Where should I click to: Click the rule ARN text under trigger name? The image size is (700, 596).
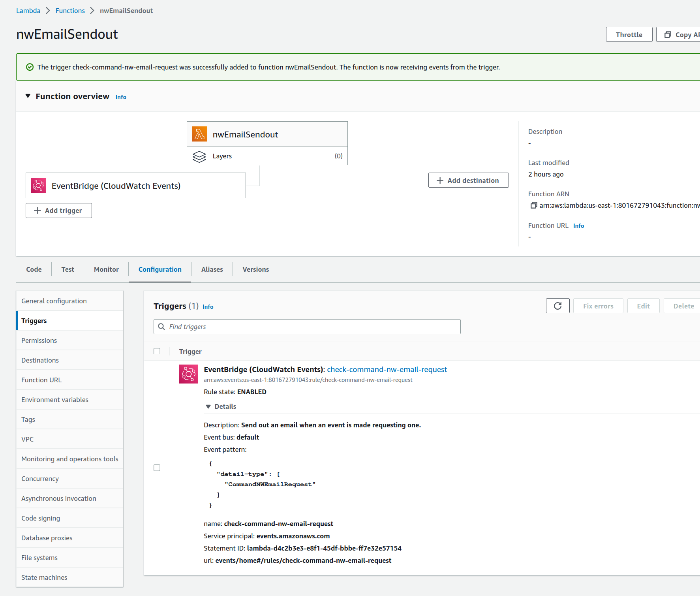click(308, 380)
